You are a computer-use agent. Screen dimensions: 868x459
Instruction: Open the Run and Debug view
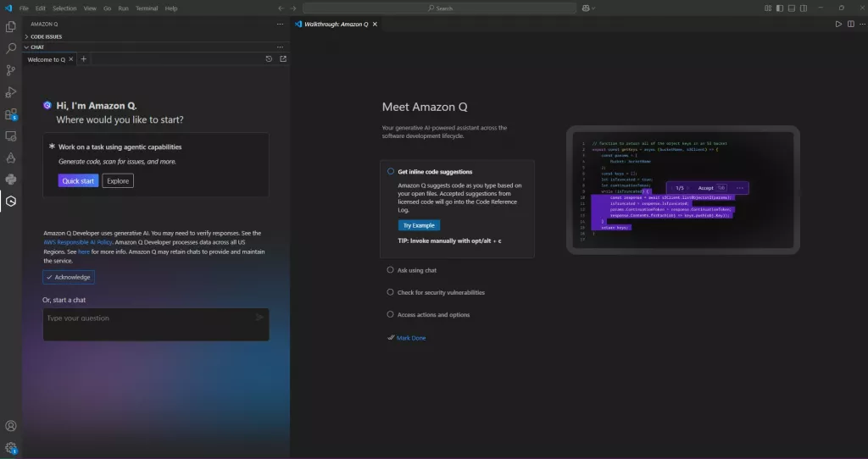pos(11,92)
